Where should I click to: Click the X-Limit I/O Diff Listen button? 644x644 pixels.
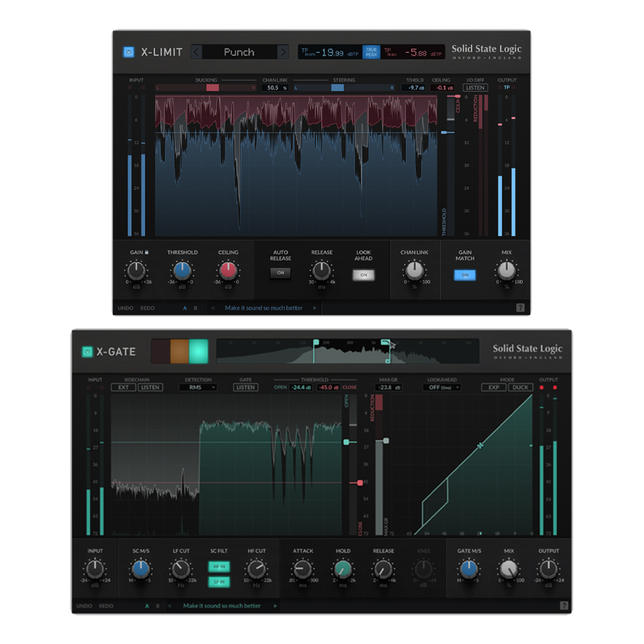[x=475, y=87]
